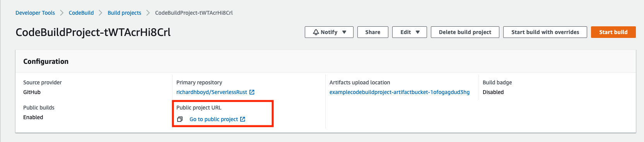Open richardhboyd/ServerlessRust repository link
The width and height of the screenshot is (644, 142).
[212, 92]
